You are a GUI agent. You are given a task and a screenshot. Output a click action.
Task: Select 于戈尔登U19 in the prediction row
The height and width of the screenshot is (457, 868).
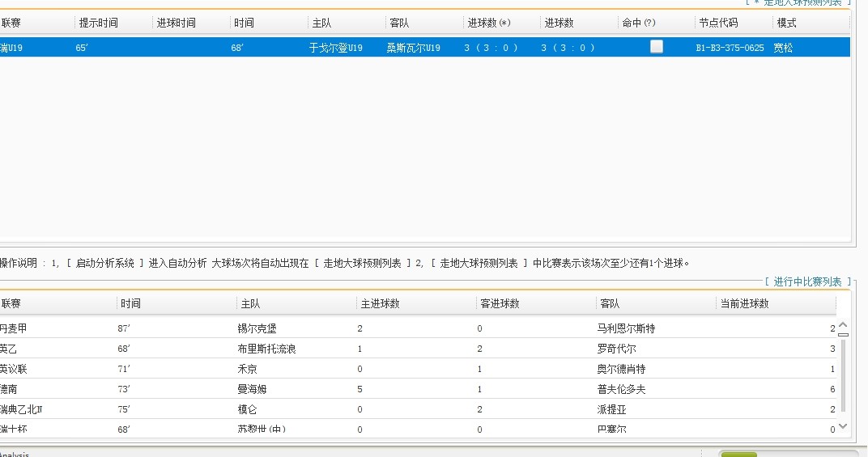tap(335, 48)
